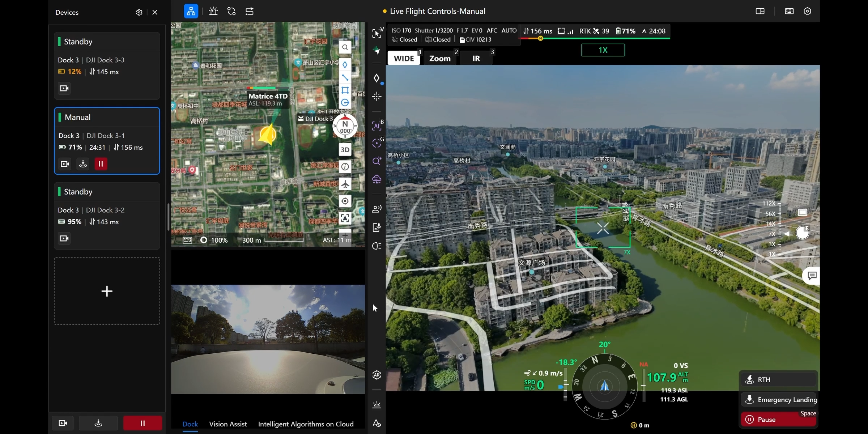Open the chat message bubble icon
Image resolution: width=868 pixels, height=434 pixels.
pyautogui.click(x=812, y=276)
